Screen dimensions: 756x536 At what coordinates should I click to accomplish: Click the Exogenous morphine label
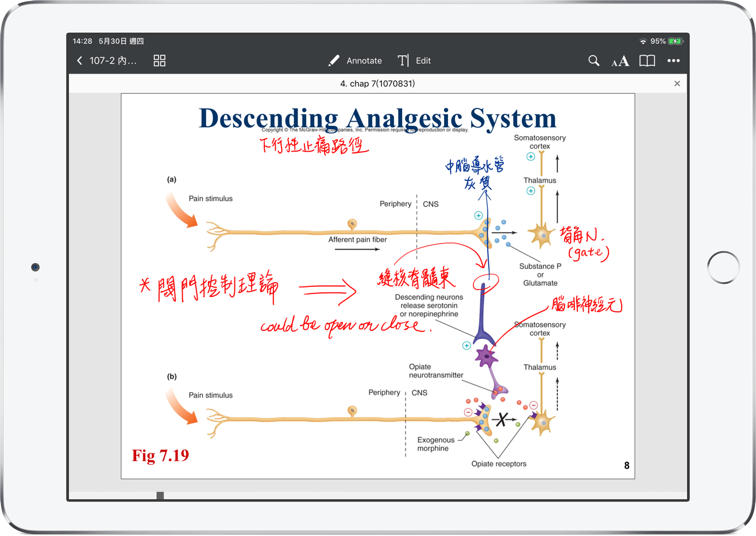[x=435, y=444]
